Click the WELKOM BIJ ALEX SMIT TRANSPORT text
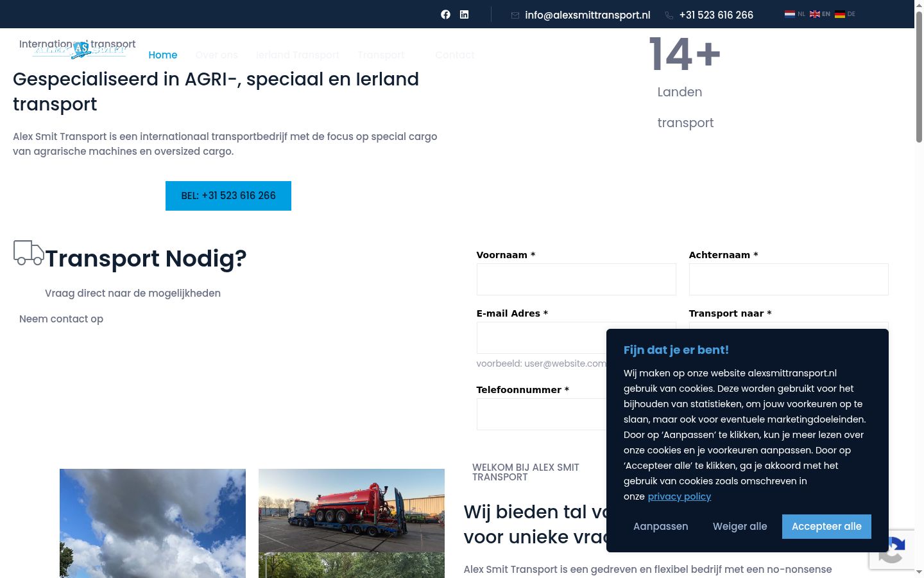The height and width of the screenshot is (578, 924). [x=526, y=472]
